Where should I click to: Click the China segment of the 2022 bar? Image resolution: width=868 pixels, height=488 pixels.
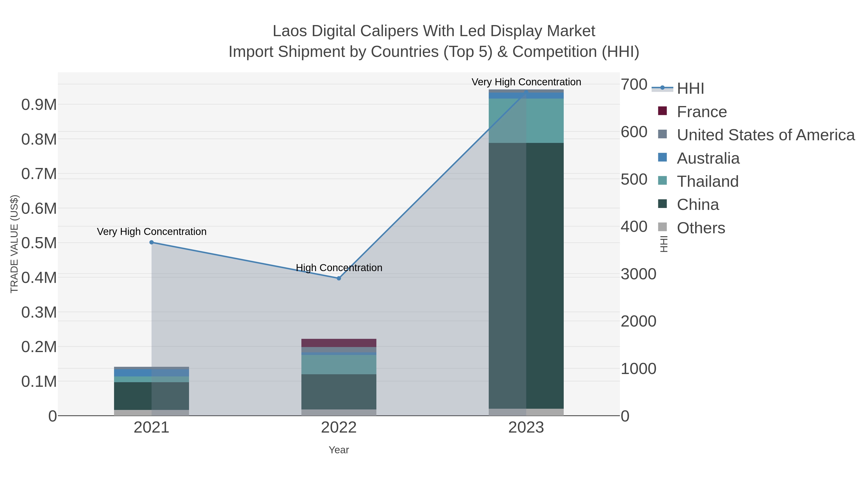coord(339,392)
